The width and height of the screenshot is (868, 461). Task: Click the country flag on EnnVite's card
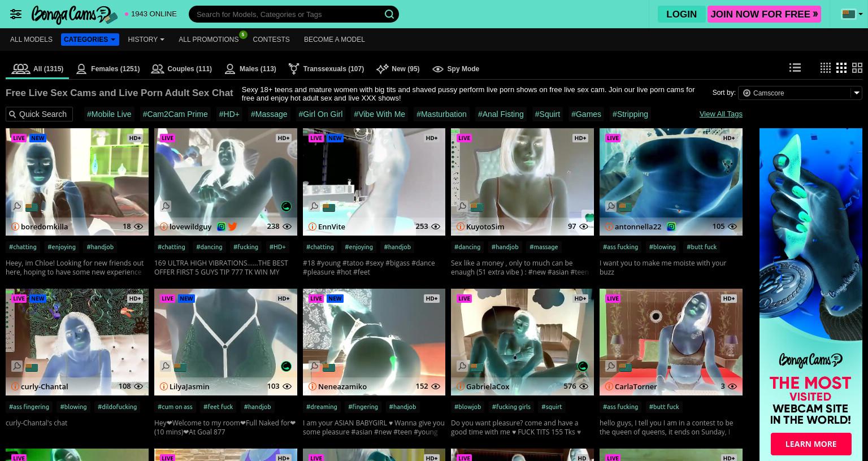pyautogui.click(x=328, y=207)
